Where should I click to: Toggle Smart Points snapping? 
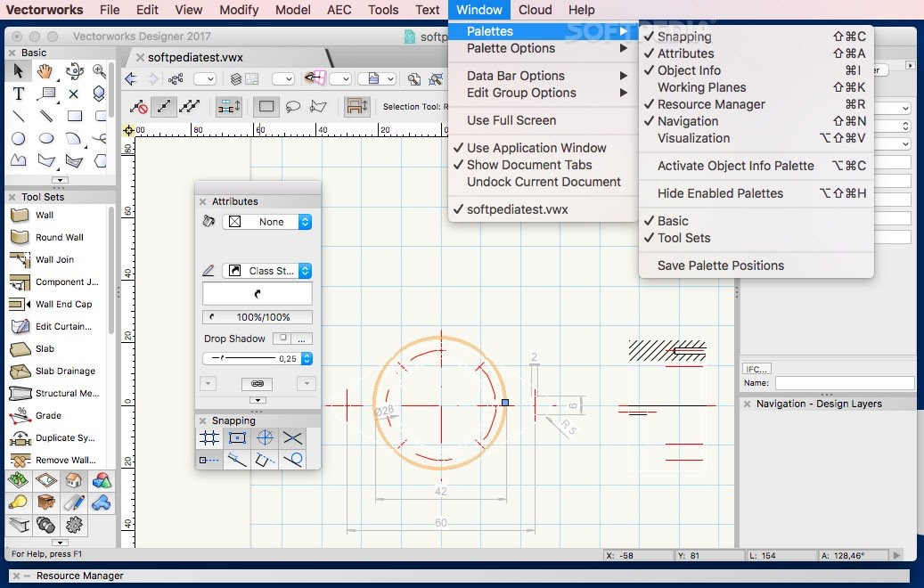pyautogui.click(x=209, y=460)
